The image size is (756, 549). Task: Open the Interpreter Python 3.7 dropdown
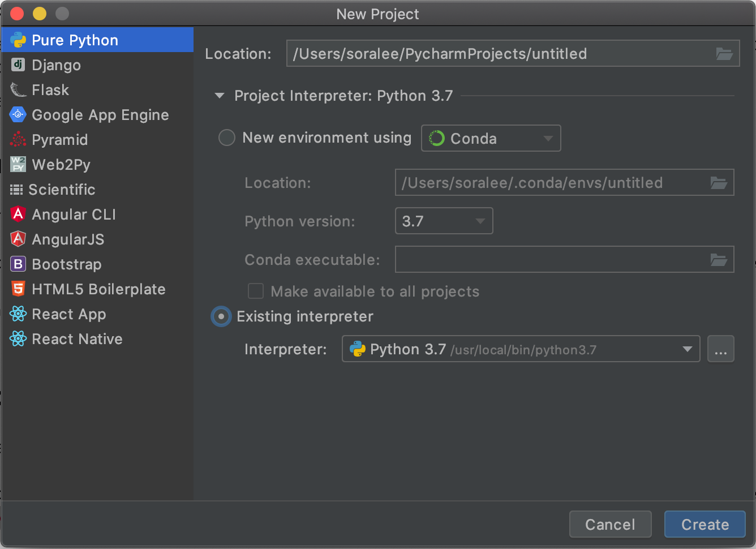521,349
